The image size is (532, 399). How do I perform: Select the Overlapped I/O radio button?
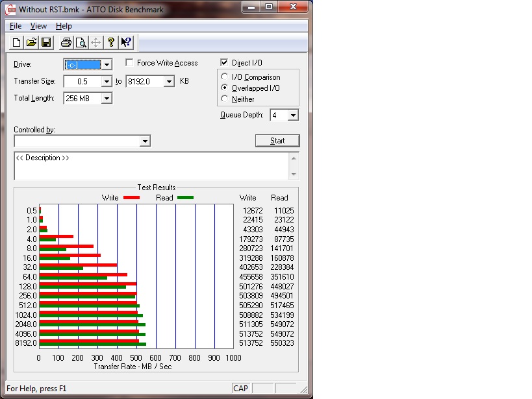coord(224,88)
